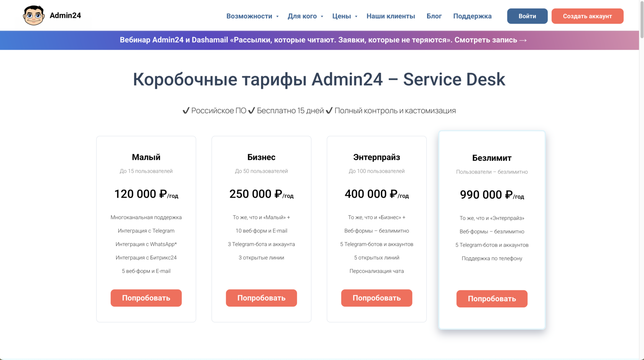Try the Энтерпрайз plan with Попробовать
644x360 pixels.
click(376, 298)
